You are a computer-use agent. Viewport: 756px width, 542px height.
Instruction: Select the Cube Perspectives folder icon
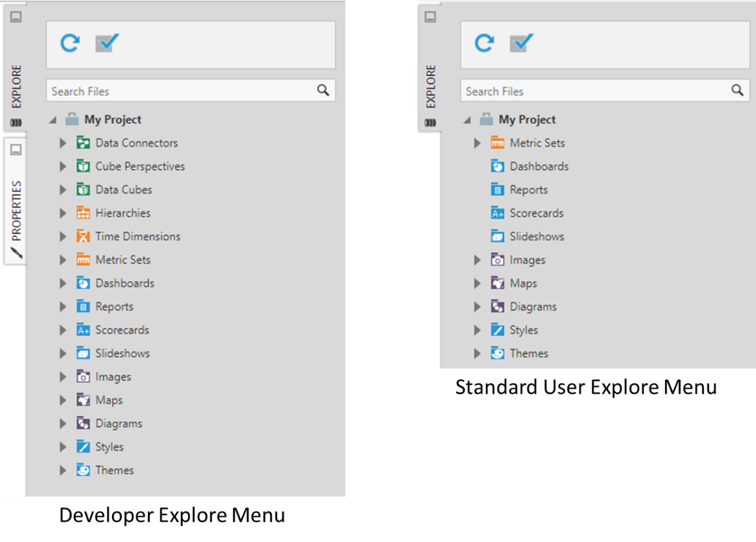tap(83, 166)
